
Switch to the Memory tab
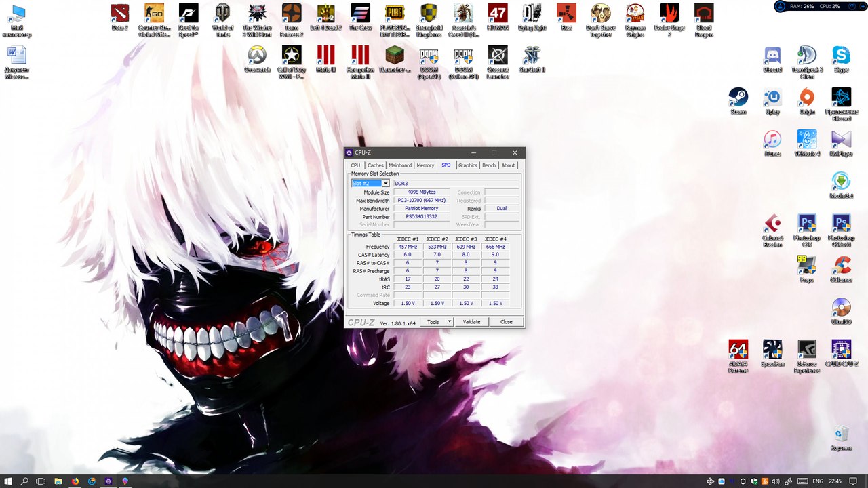click(425, 165)
